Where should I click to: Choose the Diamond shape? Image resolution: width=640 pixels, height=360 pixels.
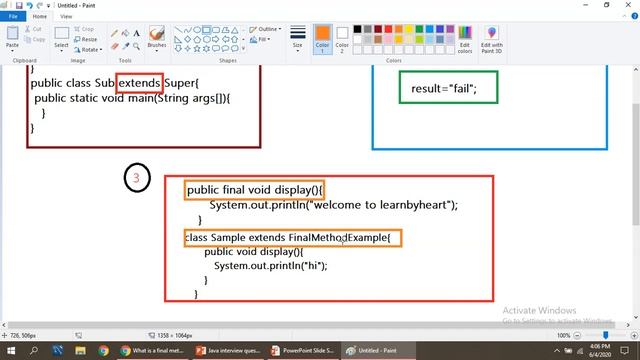pos(187,40)
